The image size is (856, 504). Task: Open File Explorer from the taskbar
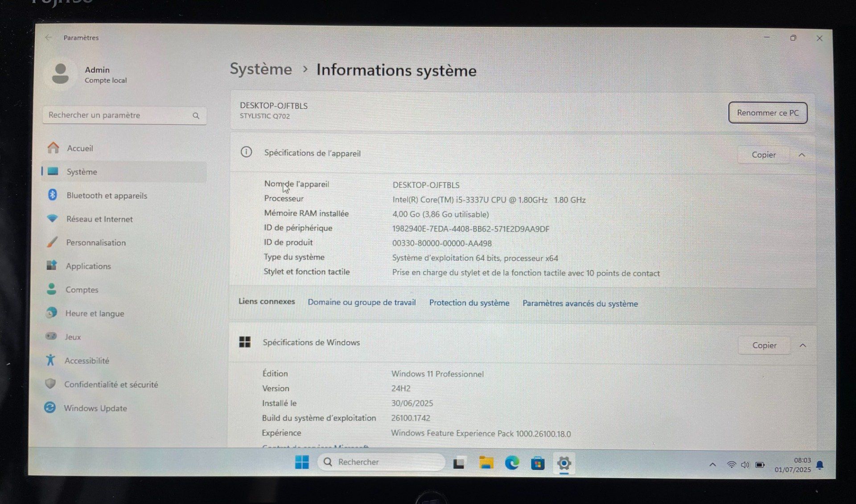486,463
